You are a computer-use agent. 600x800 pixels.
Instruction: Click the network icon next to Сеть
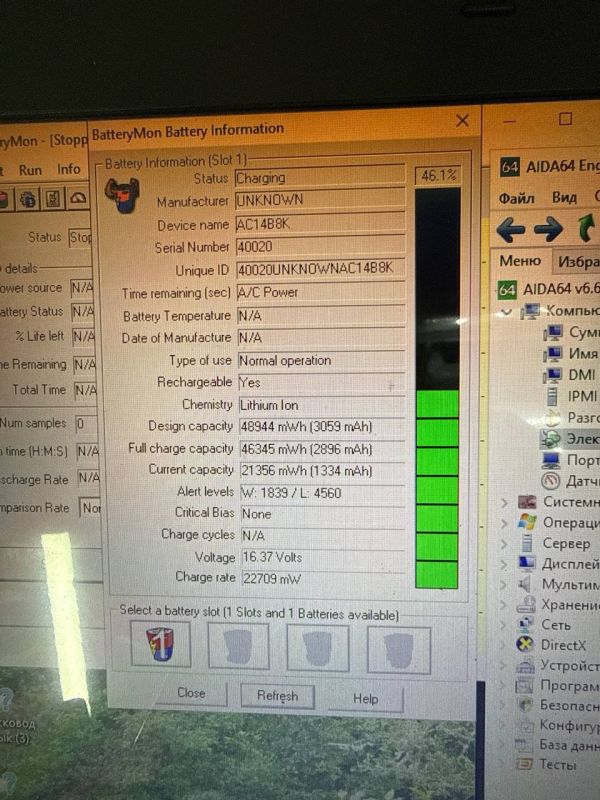coord(525,624)
